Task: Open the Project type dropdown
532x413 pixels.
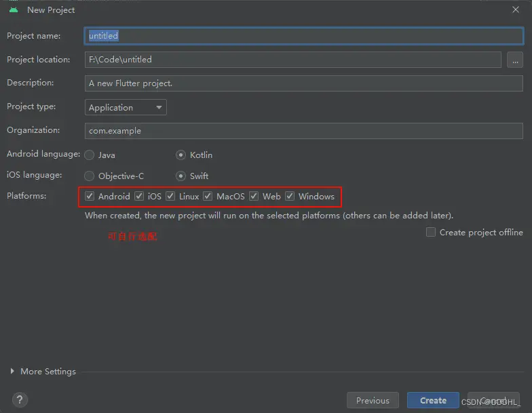Action: coord(126,107)
